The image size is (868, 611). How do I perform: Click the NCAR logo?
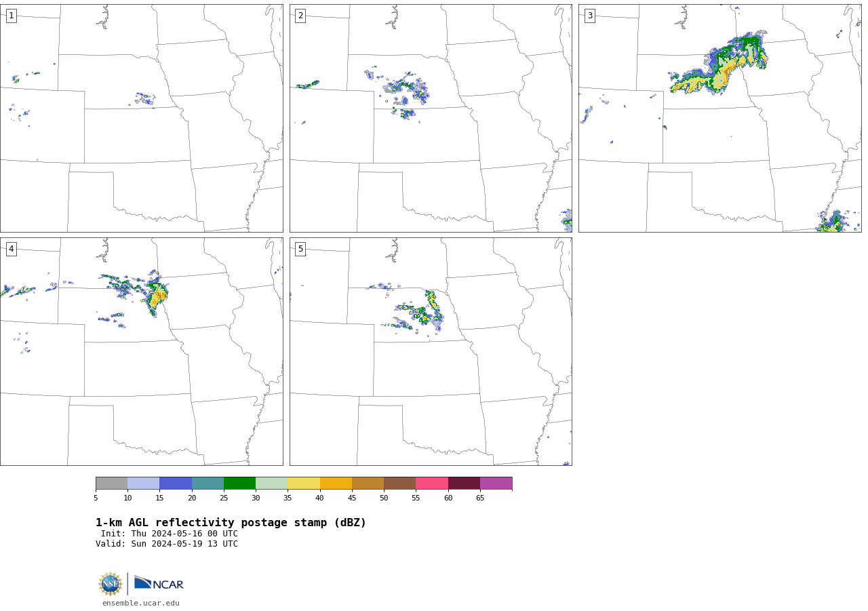pos(159,583)
